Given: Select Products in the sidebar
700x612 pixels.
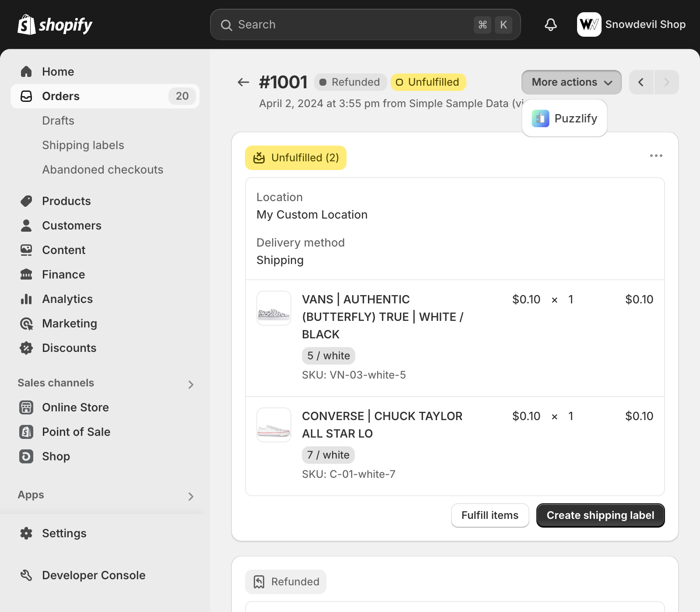Looking at the screenshot, I should [x=66, y=201].
